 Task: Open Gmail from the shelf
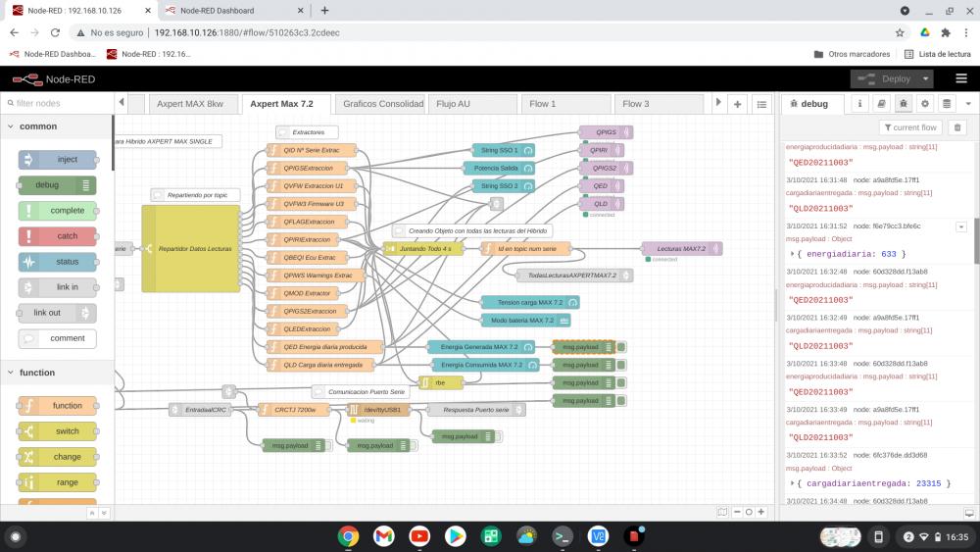tap(384, 536)
